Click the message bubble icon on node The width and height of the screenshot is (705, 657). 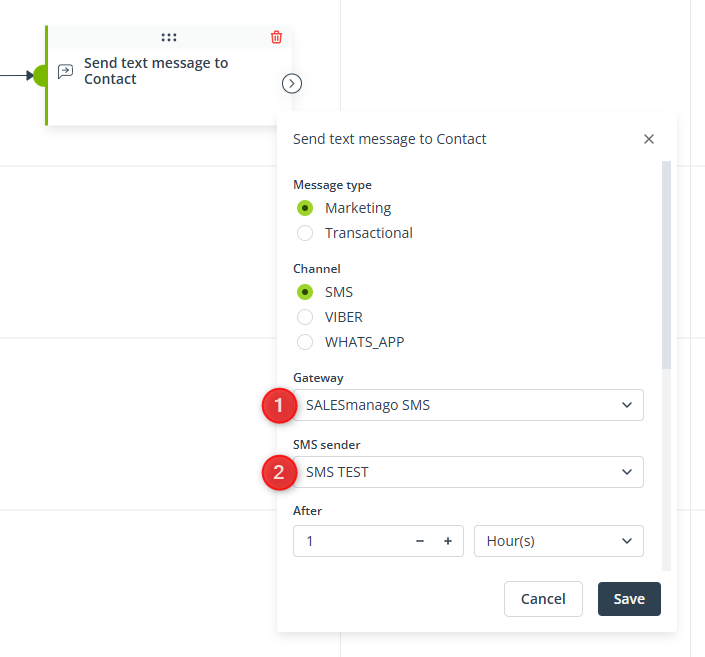click(65, 71)
